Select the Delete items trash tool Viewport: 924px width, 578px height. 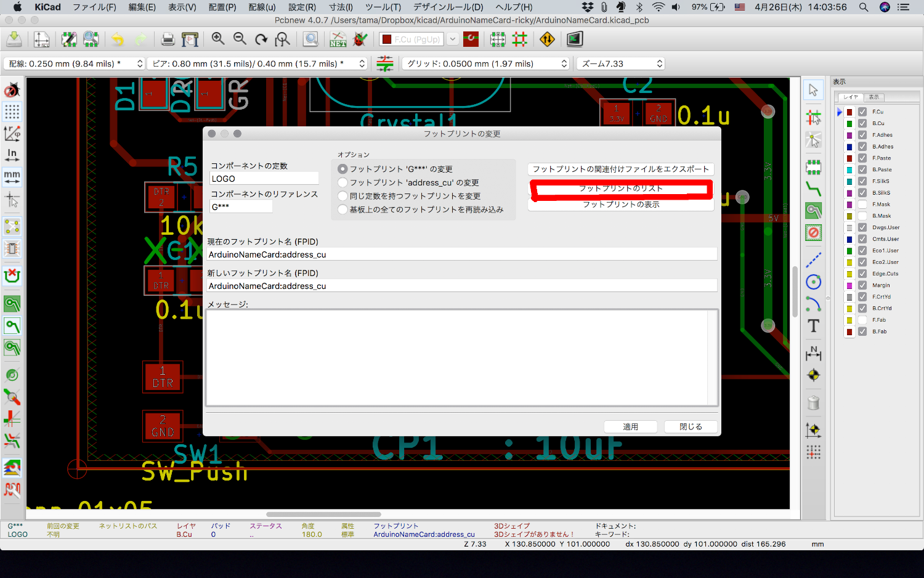pos(813,403)
